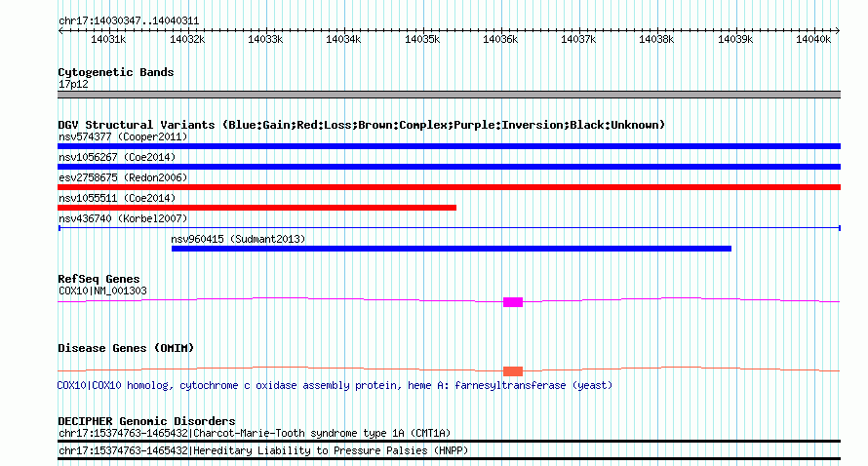Click the 14039k ruler tick label
Viewport: 868px width, 466px height.
pyautogui.click(x=735, y=39)
